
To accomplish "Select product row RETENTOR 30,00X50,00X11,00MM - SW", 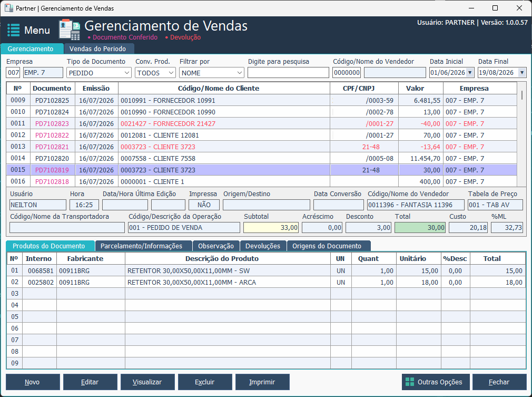I will point(266,270).
